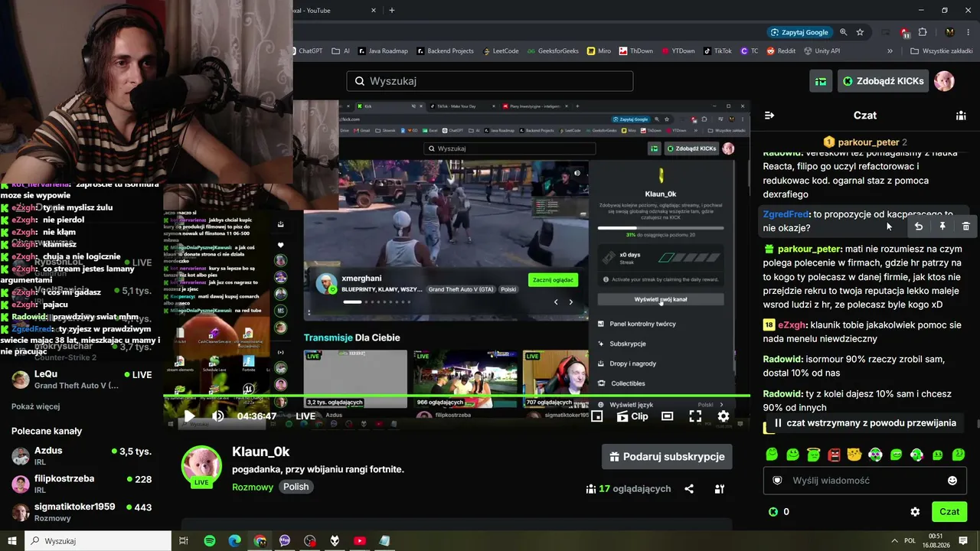Open the ThDown bookmark
This screenshot has height=551, width=980.
[635, 51]
